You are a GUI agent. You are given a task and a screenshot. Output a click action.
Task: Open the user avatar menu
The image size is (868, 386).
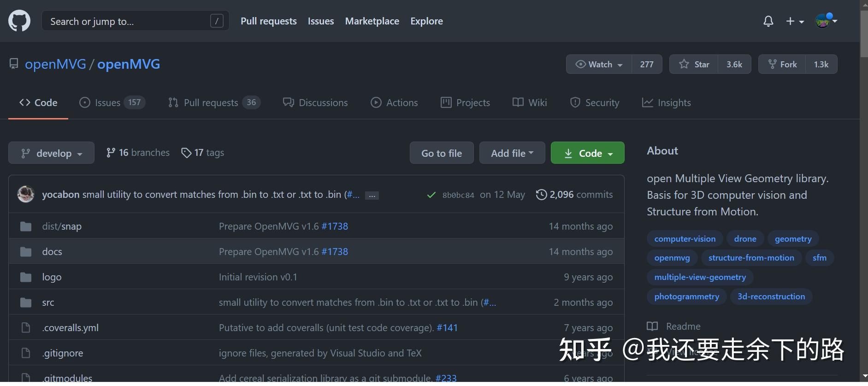click(x=826, y=21)
